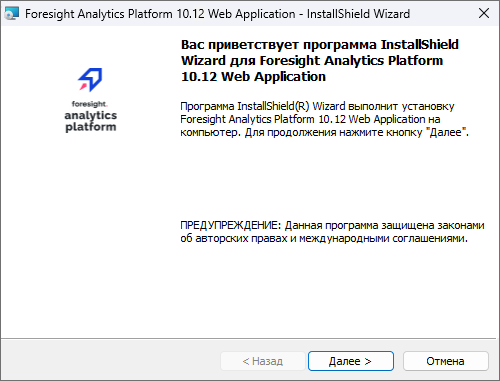500x381 pixels.
Task: Click the Foresight rocket logo icon
Action: coord(90,80)
